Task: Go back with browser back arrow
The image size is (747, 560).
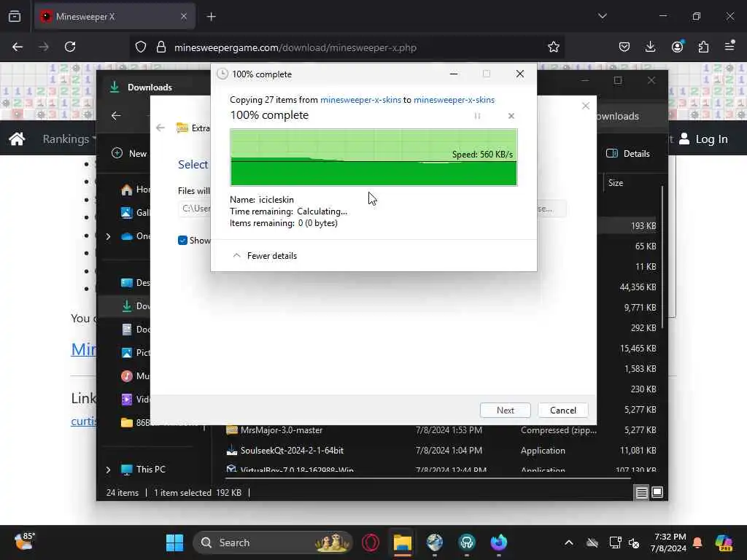Action: 18,47
